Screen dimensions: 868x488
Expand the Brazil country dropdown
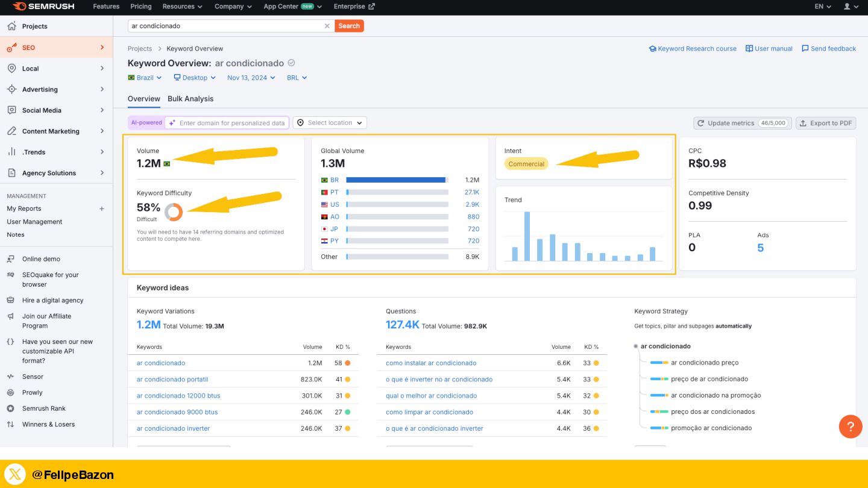(x=145, y=78)
